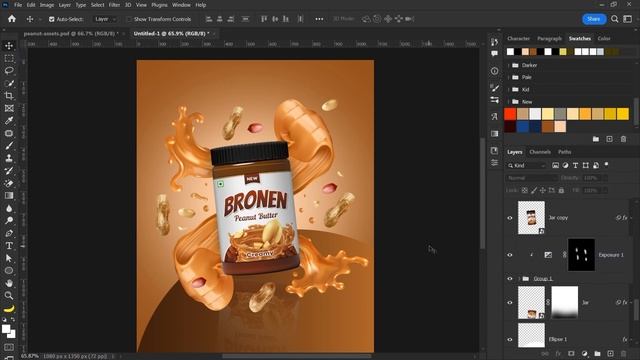Select the Horizontal Type tool
The width and height of the screenshot is (640, 360).
pos(9,246)
